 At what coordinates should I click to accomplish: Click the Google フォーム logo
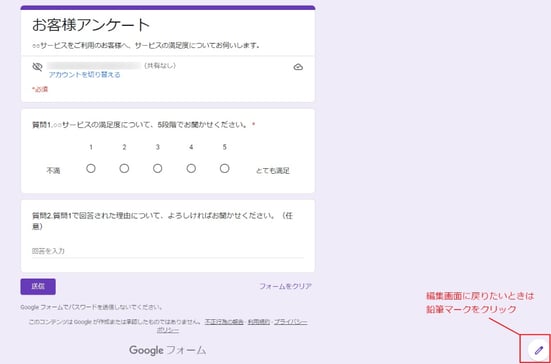pos(168,350)
